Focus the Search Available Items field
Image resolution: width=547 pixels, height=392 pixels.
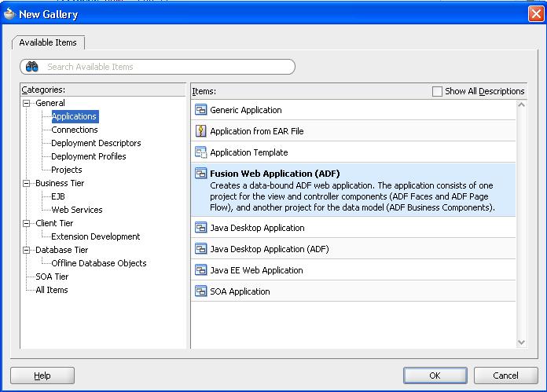pos(165,67)
